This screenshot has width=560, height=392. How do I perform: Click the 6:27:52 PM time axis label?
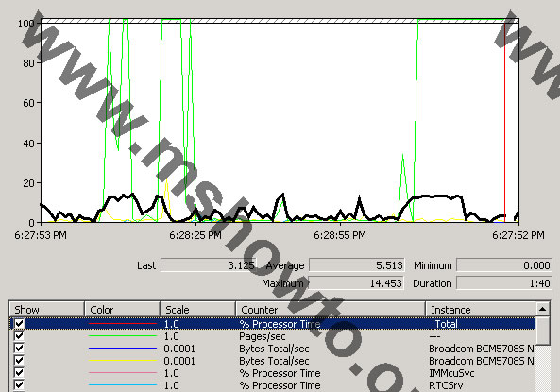[518, 235]
